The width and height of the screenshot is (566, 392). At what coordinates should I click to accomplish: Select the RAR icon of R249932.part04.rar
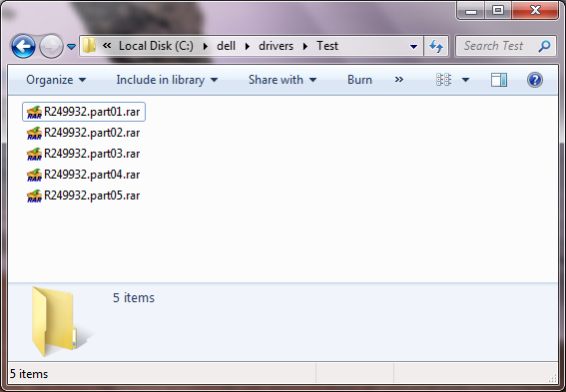coord(34,175)
